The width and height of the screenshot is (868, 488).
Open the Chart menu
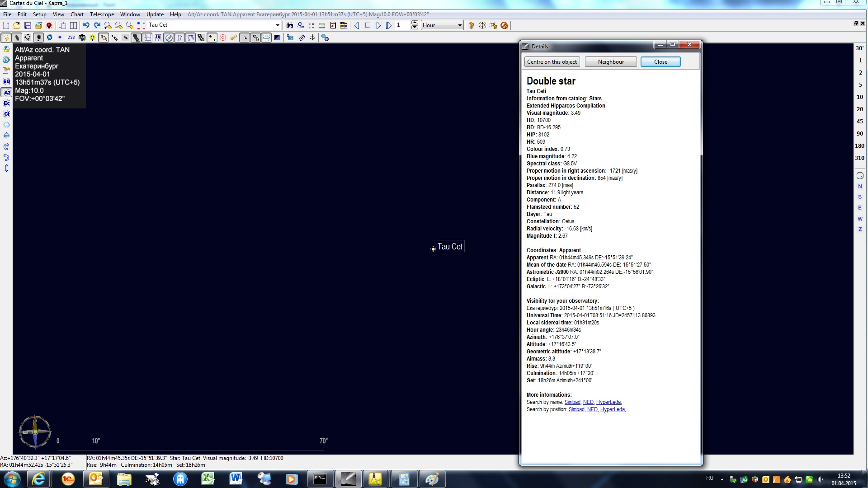point(77,14)
